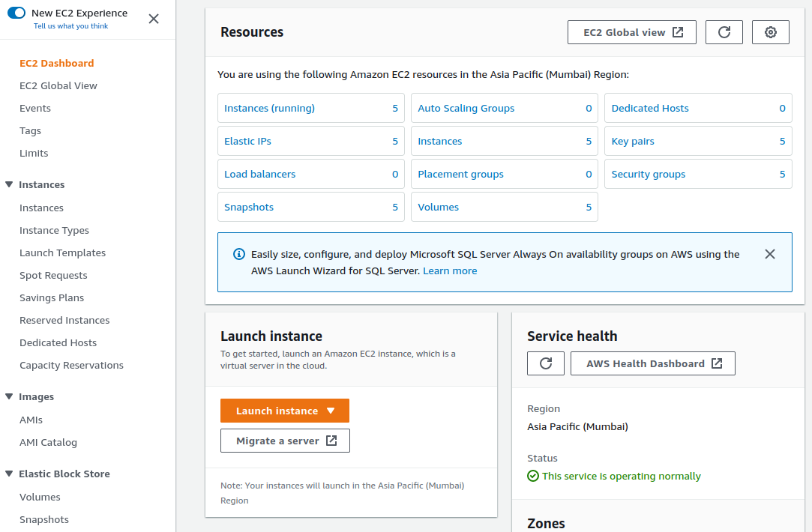This screenshot has height=532, width=812.
Task: Open Security groups from the Resources panel
Action: tap(648, 174)
